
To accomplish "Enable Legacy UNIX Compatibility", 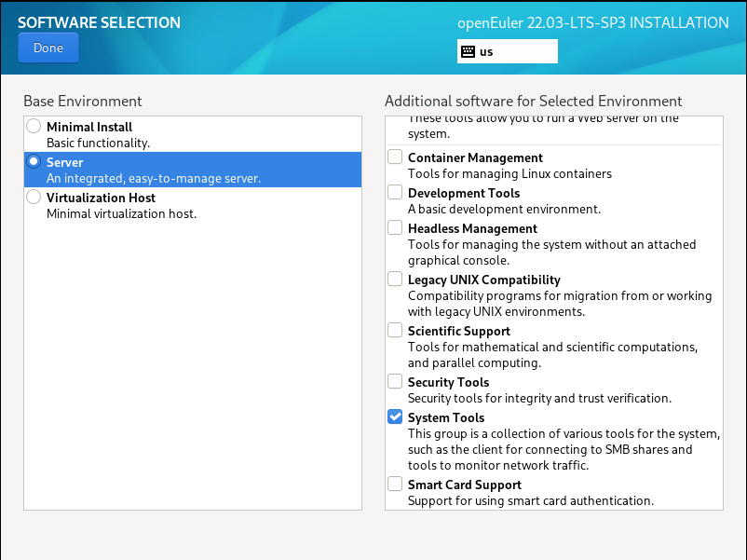I will (x=395, y=280).
